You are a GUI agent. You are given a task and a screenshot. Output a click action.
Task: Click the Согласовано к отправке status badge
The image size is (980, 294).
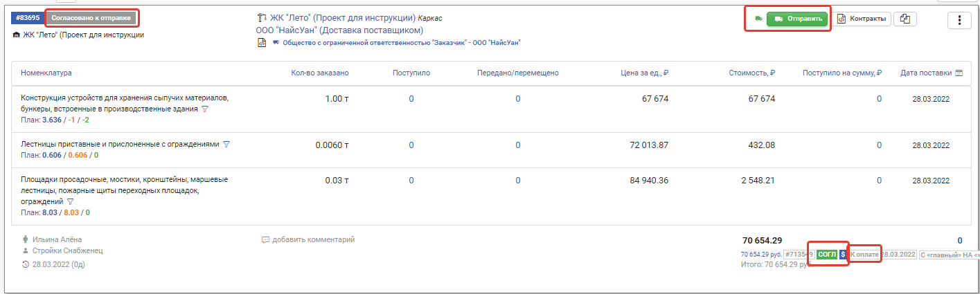click(91, 17)
